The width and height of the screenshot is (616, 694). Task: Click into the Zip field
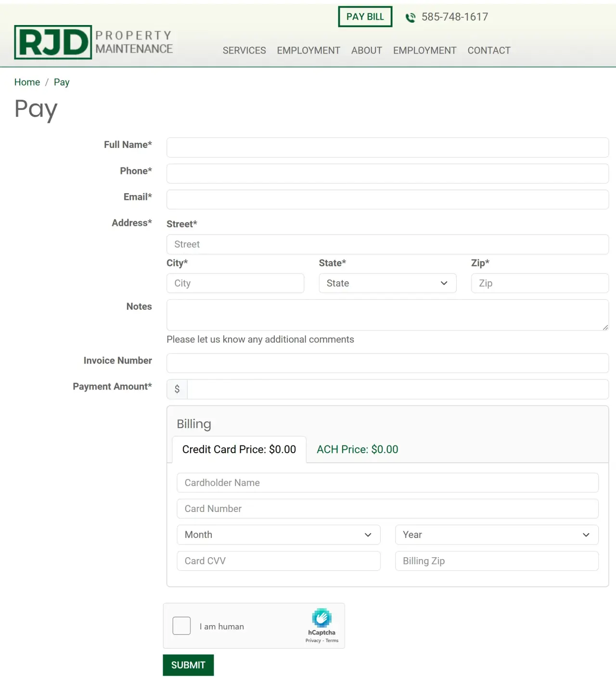[540, 283]
